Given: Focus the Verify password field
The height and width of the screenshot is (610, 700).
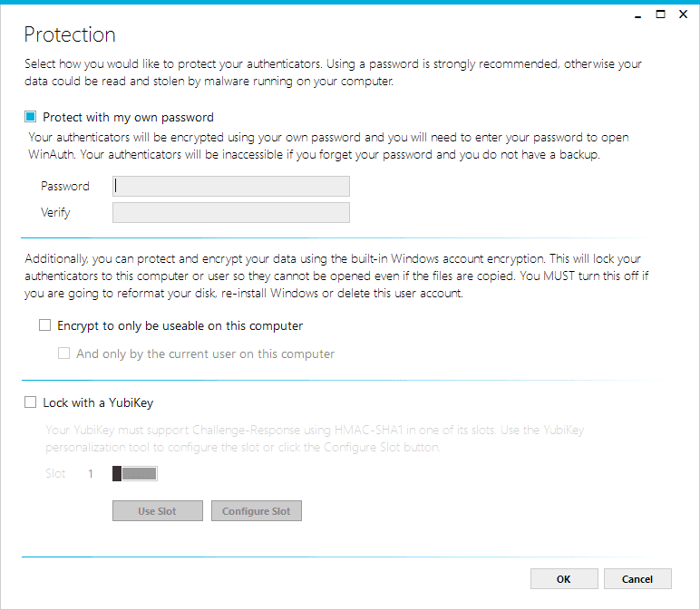Looking at the screenshot, I should tap(231, 212).
